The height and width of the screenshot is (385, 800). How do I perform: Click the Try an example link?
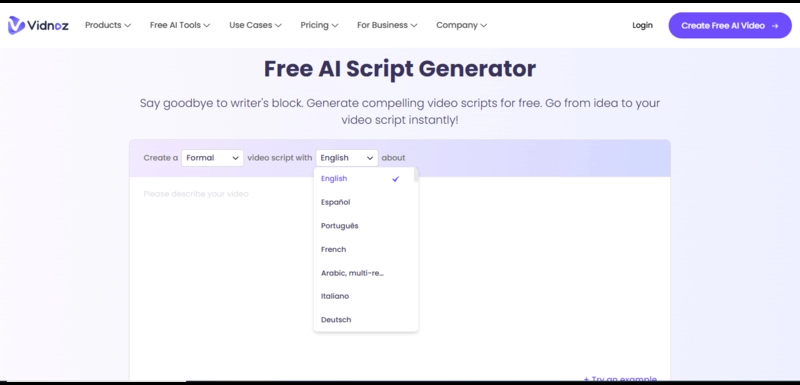620,380
